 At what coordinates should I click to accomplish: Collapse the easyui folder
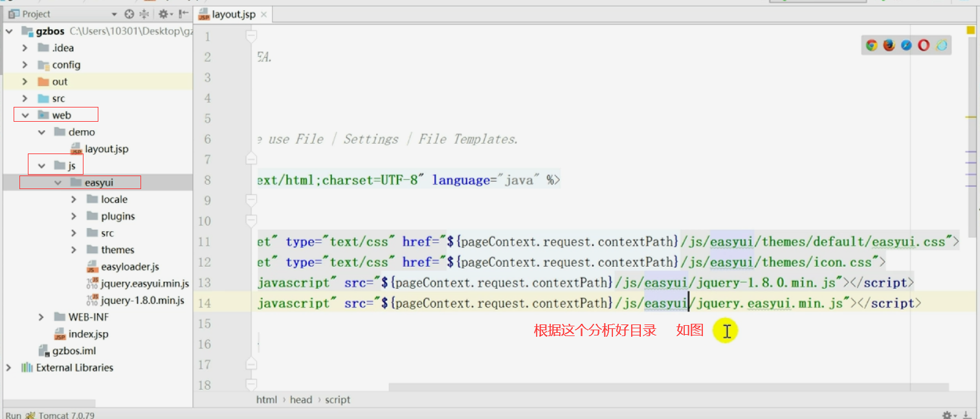pyautogui.click(x=58, y=183)
